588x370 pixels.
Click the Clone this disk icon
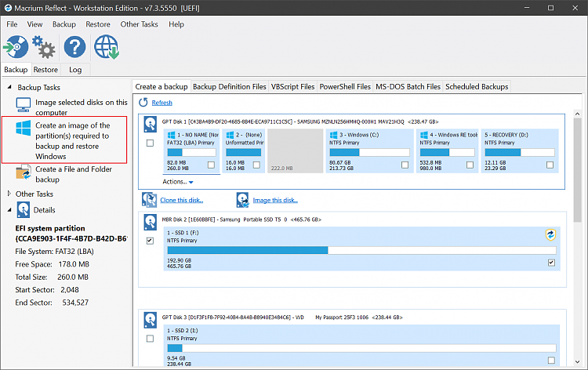pyautogui.click(x=149, y=200)
